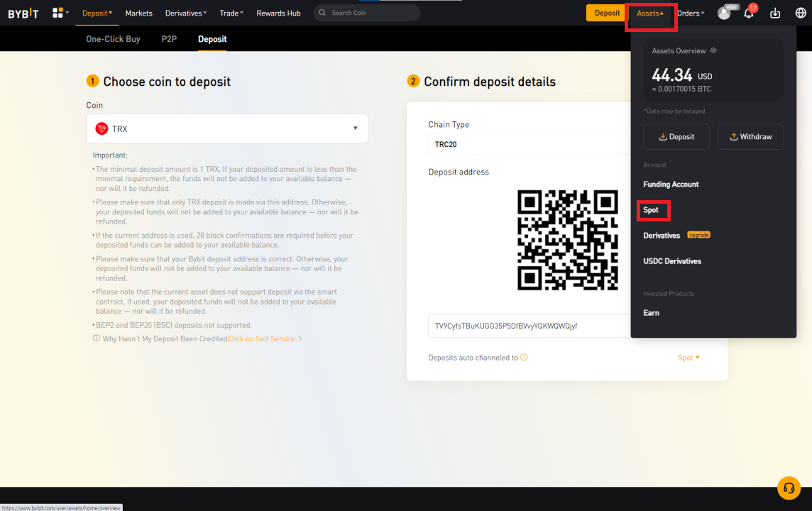The height and width of the screenshot is (511, 812).
Task: Select Funding Account in Assets menu
Action: tap(671, 184)
